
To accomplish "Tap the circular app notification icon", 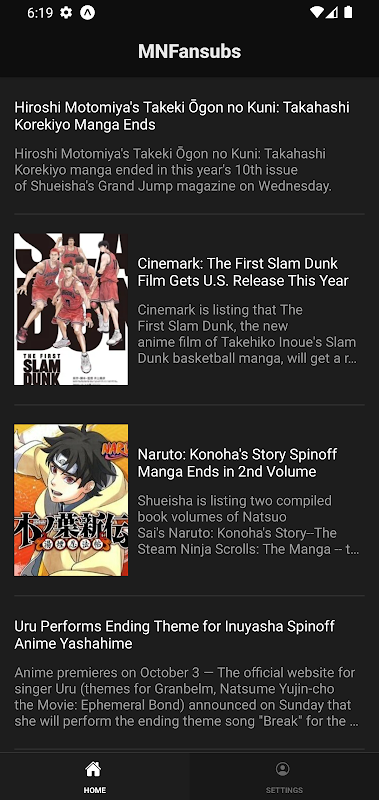I will pyautogui.click(x=88, y=13).
